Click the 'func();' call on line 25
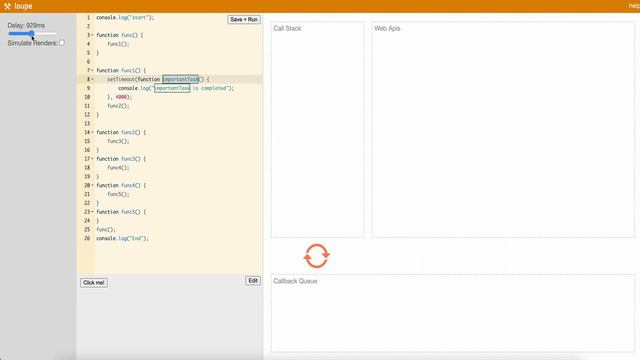This screenshot has width=640, height=360. click(x=106, y=229)
